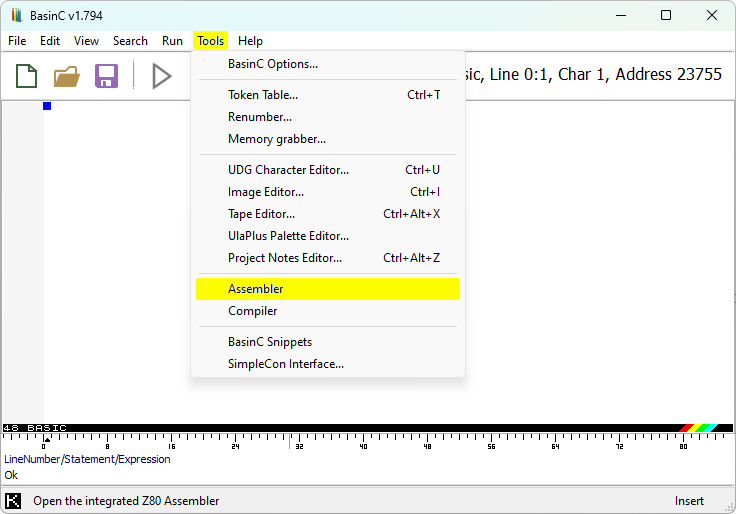Select Compiler from Tools menu
Viewport: 736px width, 514px height.
pos(253,311)
